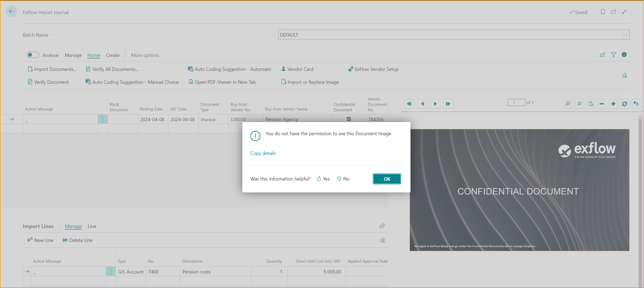Image resolution: width=644 pixels, height=288 pixels.
Task: Click the account number 7400 cell
Action: pos(163,272)
